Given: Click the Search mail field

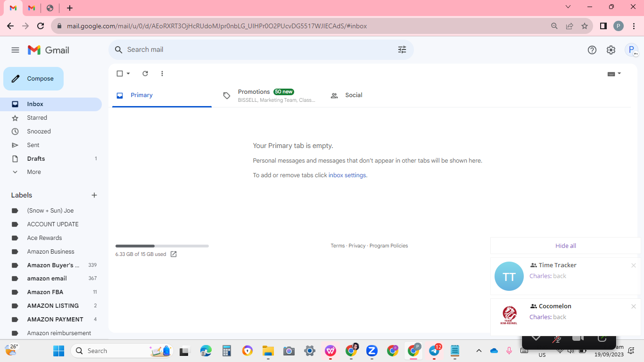Looking at the screenshot, I should (261, 49).
